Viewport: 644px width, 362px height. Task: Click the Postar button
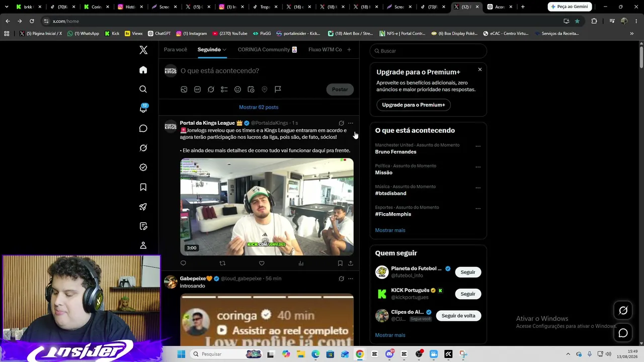click(x=340, y=89)
